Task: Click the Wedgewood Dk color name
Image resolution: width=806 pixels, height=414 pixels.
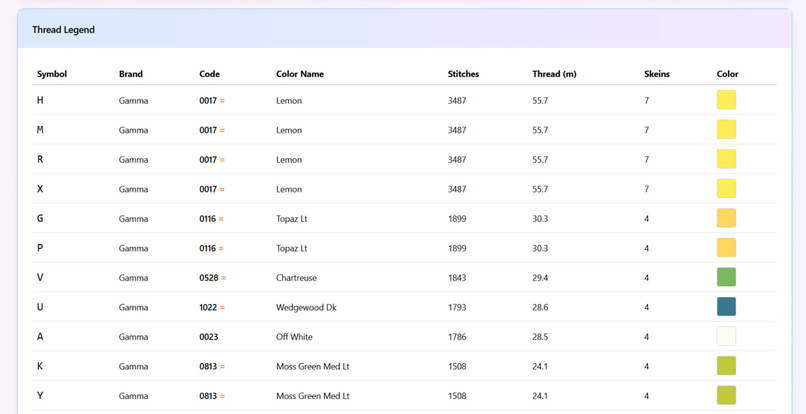Action: (306, 308)
